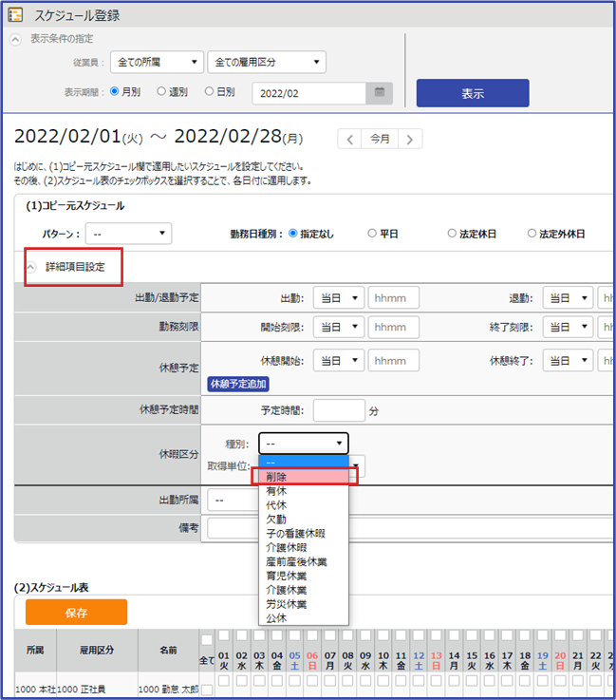Viewport: 616px width, 700px height.
Task: Select 平日 work day type
Action: [x=372, y=234]
